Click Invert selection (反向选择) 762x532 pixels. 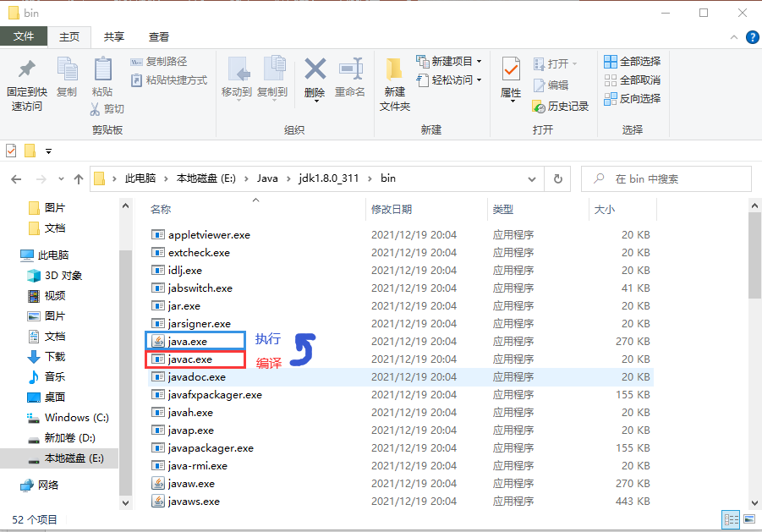tap(633, 99)
